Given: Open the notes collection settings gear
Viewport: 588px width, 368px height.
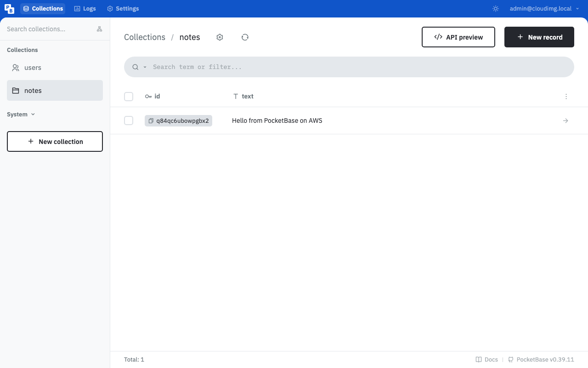Looking at the screenshot, I should pyautogui.click(x=220, y=37).
